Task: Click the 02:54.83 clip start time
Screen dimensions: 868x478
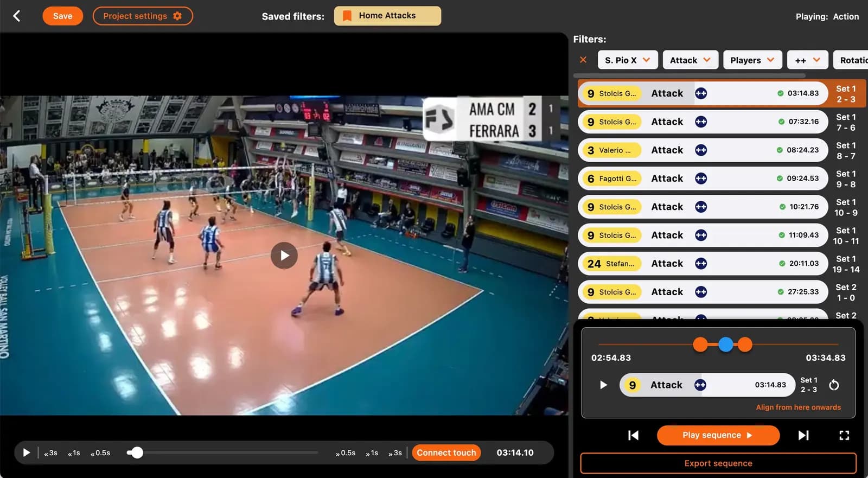Action: 611,358
